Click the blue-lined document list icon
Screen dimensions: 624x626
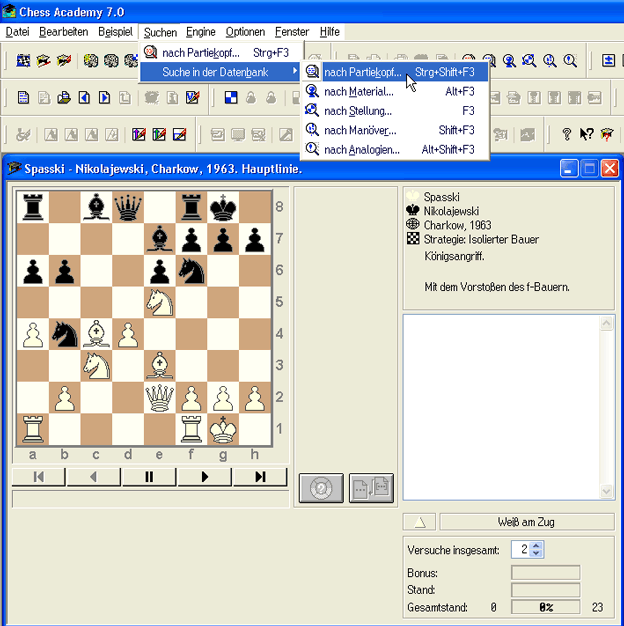(23, 97)
